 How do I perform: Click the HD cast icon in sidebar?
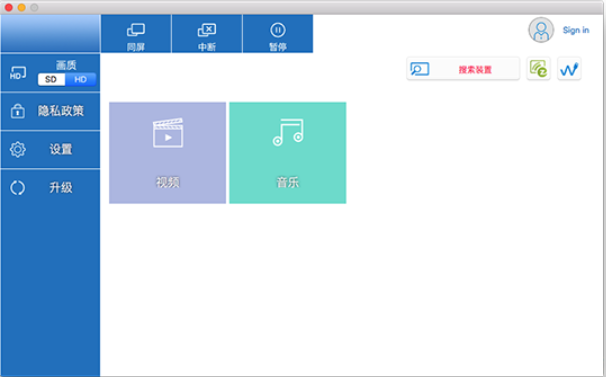[x=18, y=73]
